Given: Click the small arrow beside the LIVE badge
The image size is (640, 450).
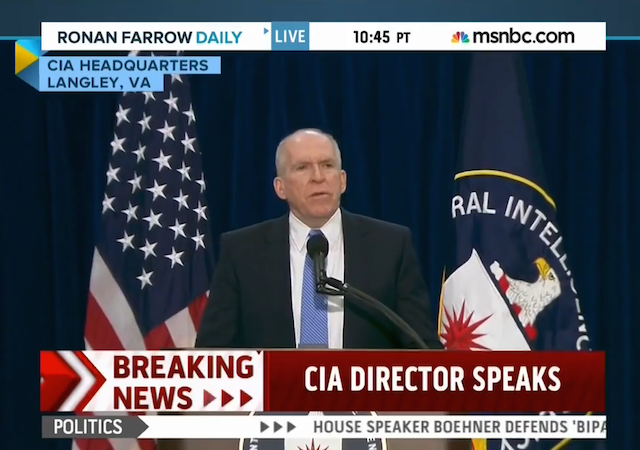Looking at the screenshot, I should pyautogui.click(x=266, y=31).
